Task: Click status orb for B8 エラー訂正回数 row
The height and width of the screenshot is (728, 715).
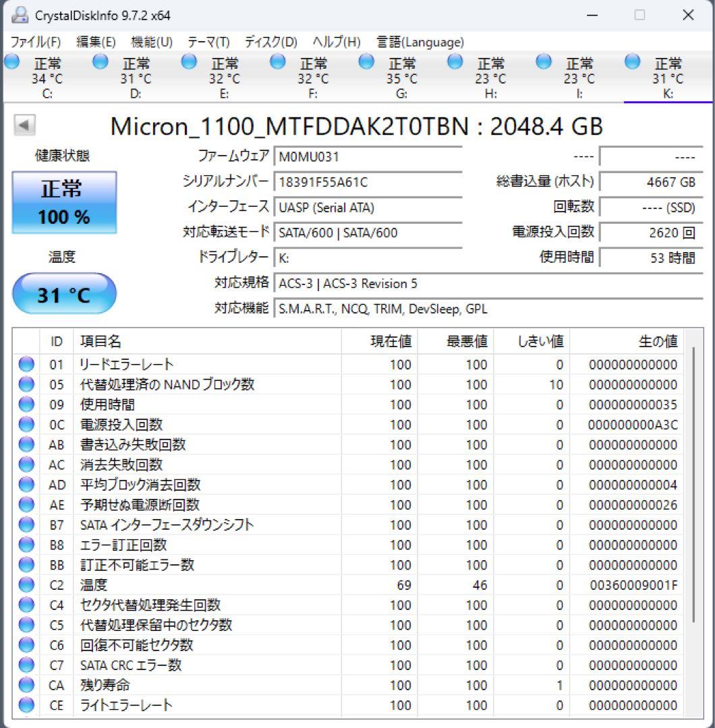Action: [x=26, y=545]
